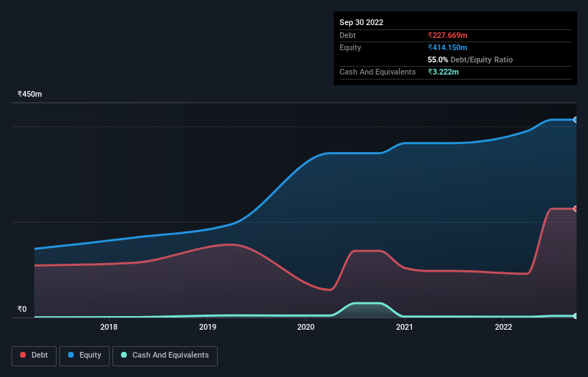588x377 pixels.
Task: Click the 2020 x-axis label
Action: pyautogui.click(x=306, y=327)
